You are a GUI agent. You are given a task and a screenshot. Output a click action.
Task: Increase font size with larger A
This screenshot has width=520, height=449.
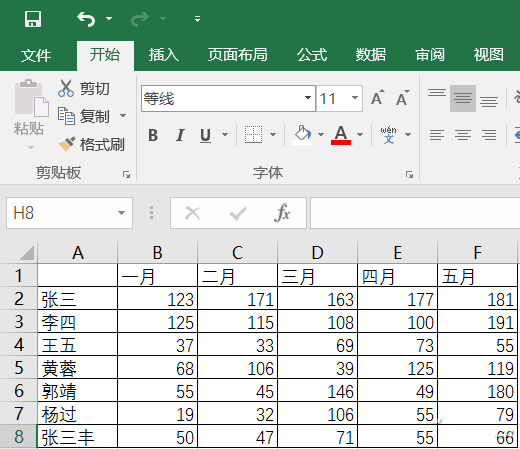coord(378,98)
